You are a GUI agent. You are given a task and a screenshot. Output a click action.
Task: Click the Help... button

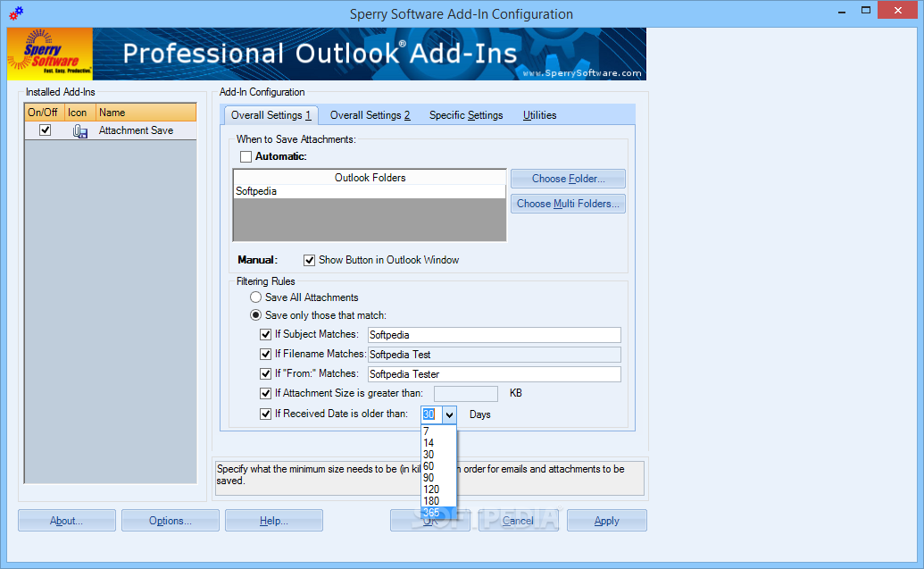[x=274, y=521]
